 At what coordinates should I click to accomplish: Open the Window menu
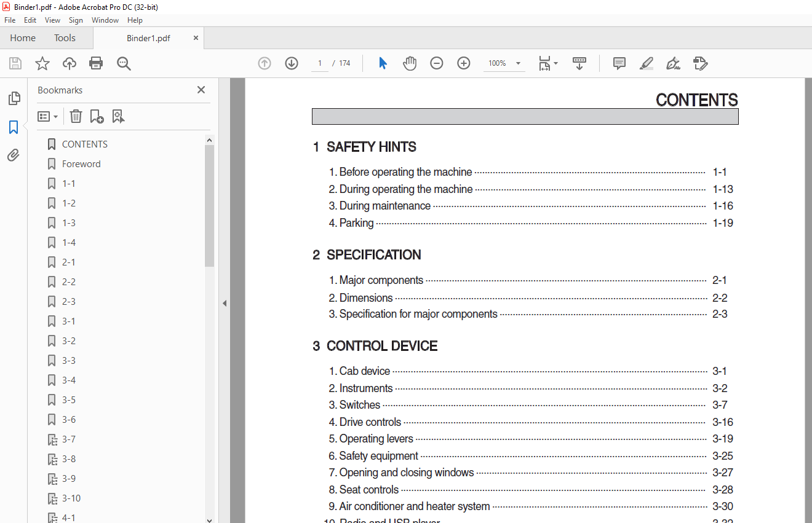pyautogui.click(x=105, y=20)
